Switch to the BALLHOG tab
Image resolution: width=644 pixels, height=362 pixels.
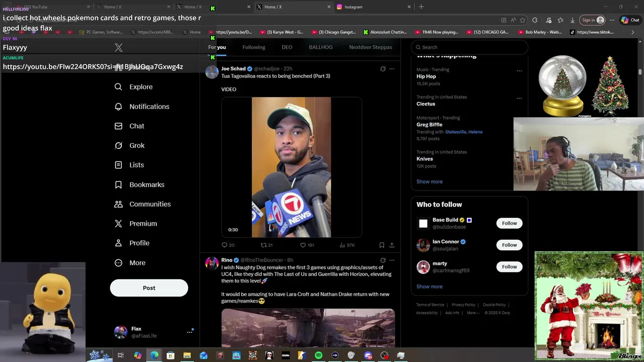[320, 47]
